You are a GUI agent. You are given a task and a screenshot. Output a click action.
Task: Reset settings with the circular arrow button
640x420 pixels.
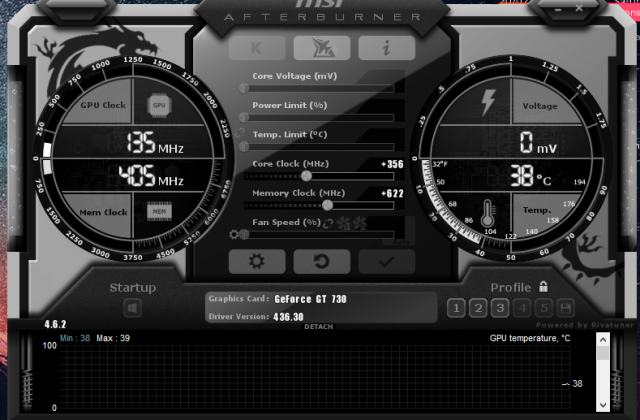(321, 261)
